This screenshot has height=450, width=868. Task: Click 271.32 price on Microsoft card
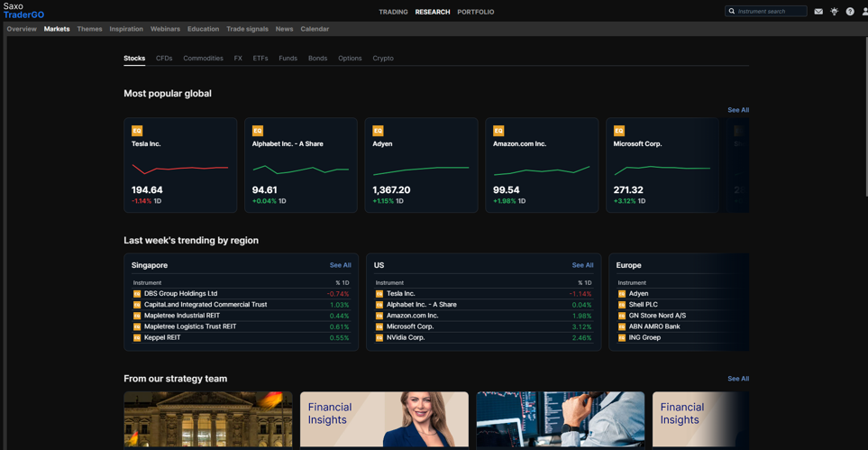point(627,189)
